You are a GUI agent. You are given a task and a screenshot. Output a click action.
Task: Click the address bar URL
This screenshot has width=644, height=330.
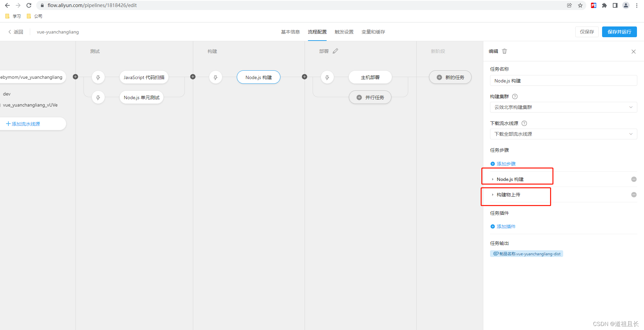[92, 5]
